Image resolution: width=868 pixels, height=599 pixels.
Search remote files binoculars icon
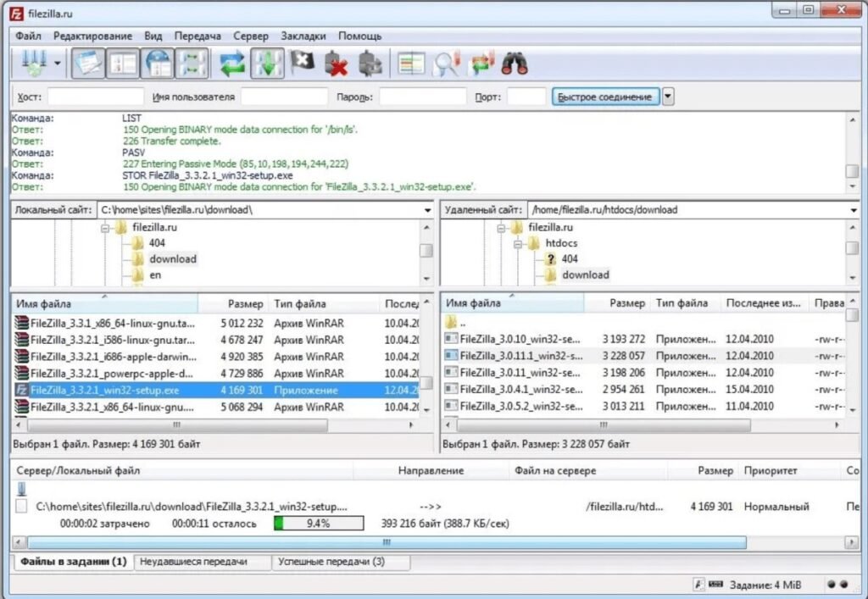515,64
